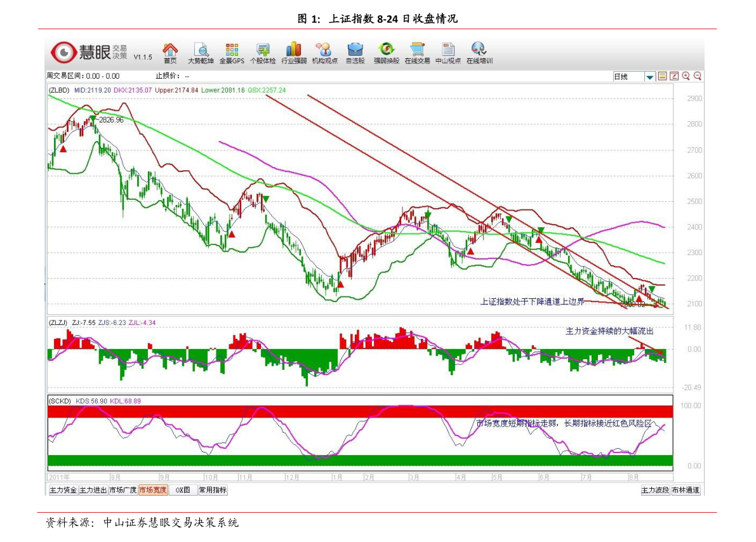
Task: Switch to the 主力资金 tab
Action: pos(63,490)
